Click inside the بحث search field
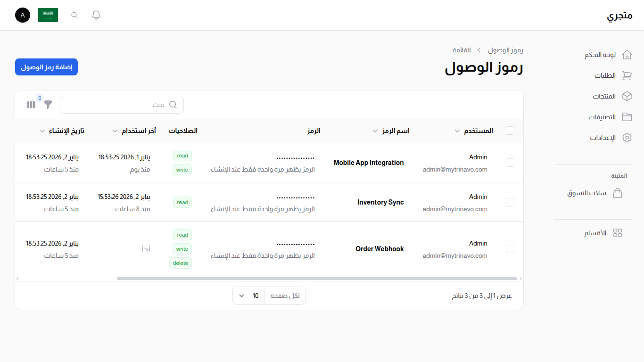This screenshot has height=362, width=644. coord(122,104)
